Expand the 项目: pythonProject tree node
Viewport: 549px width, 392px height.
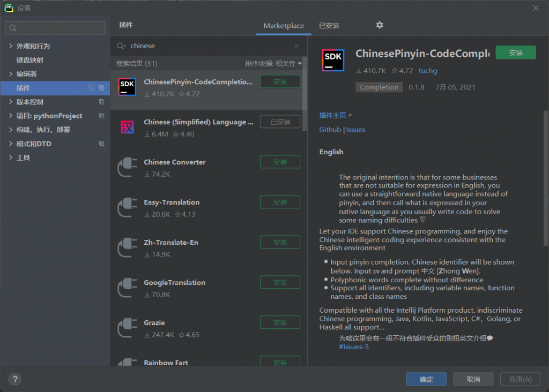(11, 116)
